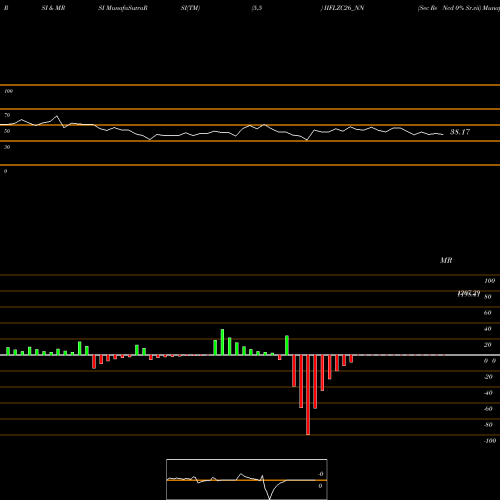Viewport: 500px width, 500px height.
Task: Click the 80 label on the MR axis
Action: (x=488, y=297)
